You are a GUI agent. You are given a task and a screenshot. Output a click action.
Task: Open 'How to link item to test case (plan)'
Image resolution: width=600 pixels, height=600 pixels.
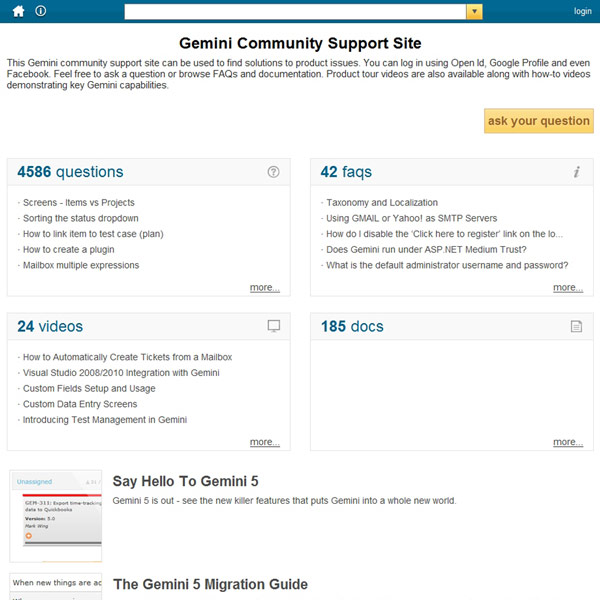[93, 234]
